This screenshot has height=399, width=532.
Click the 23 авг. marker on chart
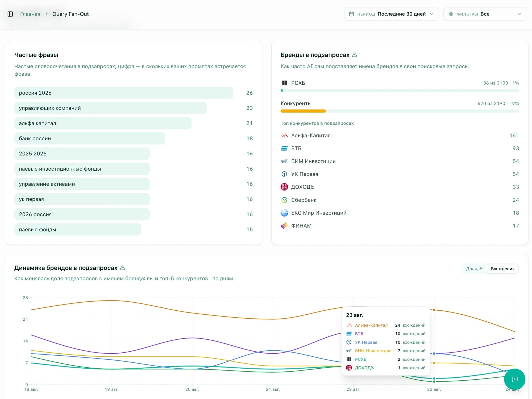tap(434, 389)
